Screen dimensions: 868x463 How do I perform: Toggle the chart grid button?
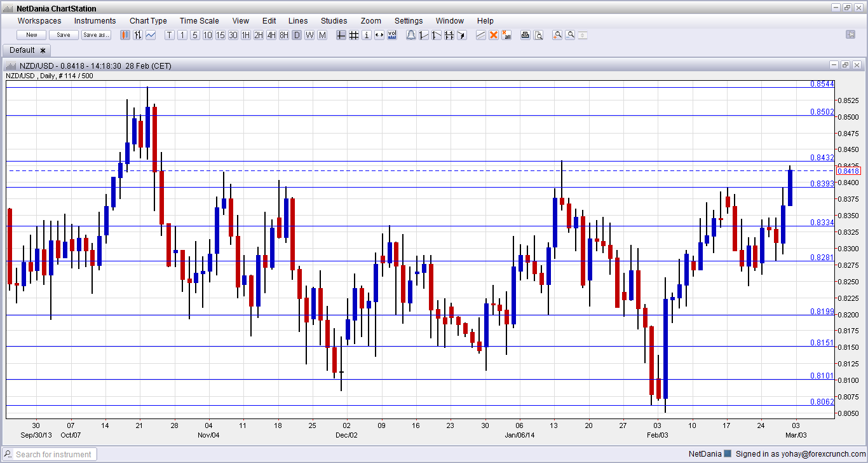(x=354, y=35)
